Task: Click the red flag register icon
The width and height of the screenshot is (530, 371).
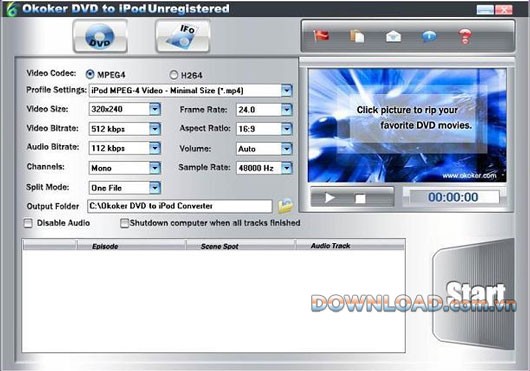Action: [321, 35]
